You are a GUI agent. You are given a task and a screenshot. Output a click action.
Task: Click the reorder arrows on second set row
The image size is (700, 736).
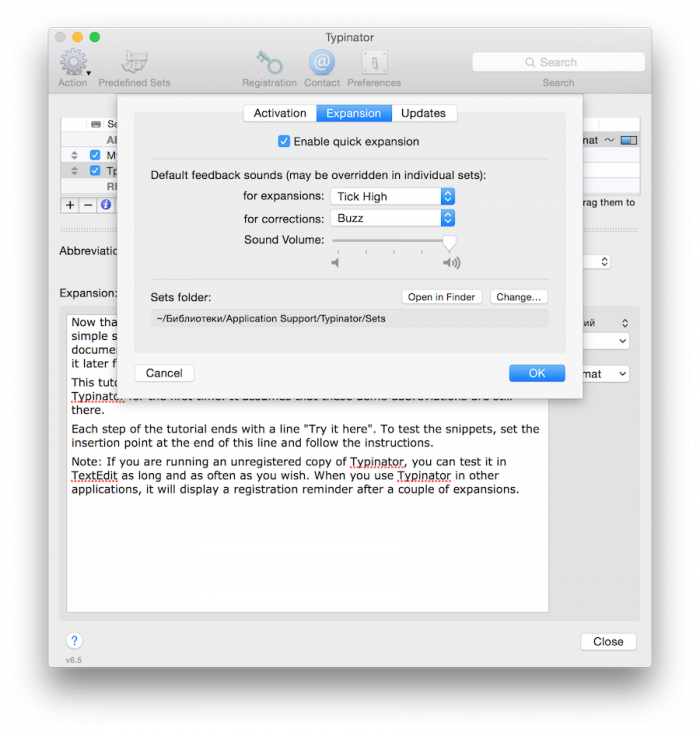coord(74,170)
